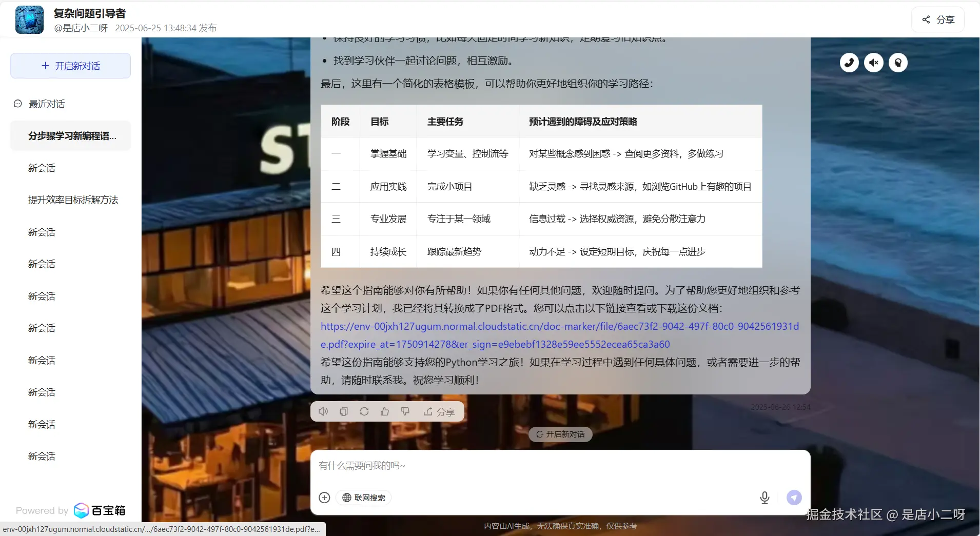
Task: Click cell 对某些概念感到困惑
Action: 640,154
